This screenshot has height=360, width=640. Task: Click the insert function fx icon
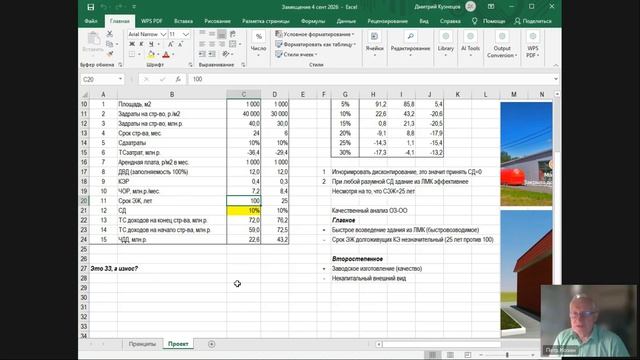(x=178, y=79)
